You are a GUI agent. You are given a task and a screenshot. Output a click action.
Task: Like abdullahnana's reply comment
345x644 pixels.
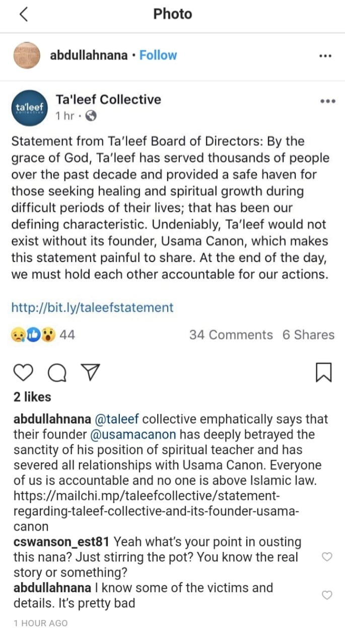click(x=327, y=595)
